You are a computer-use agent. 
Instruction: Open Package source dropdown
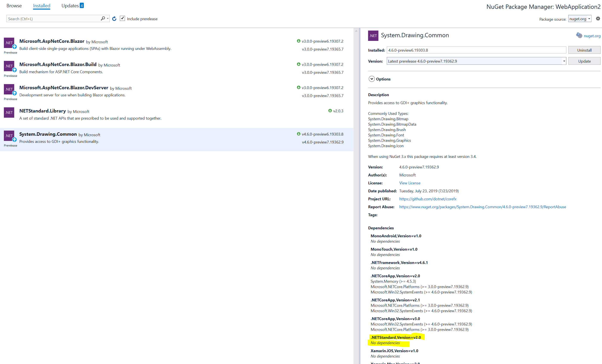click(580, 19)
